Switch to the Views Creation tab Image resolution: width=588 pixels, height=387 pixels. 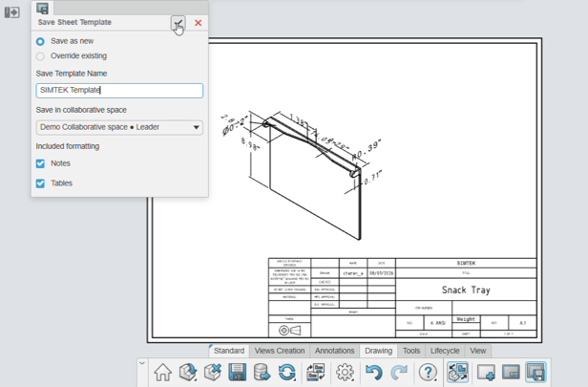pos(280,351)
